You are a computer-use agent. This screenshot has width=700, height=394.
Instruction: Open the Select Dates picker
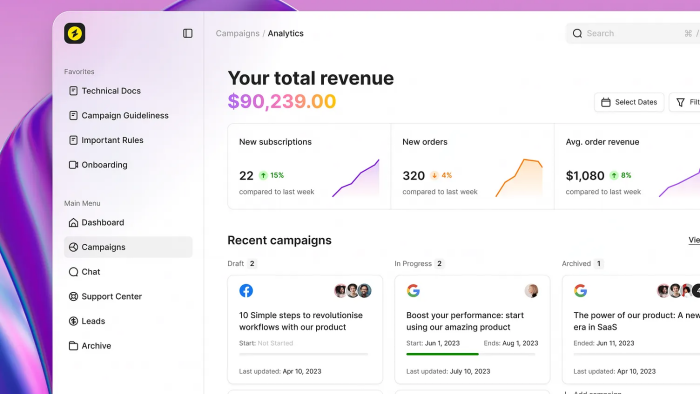click(x=629, y=102)
